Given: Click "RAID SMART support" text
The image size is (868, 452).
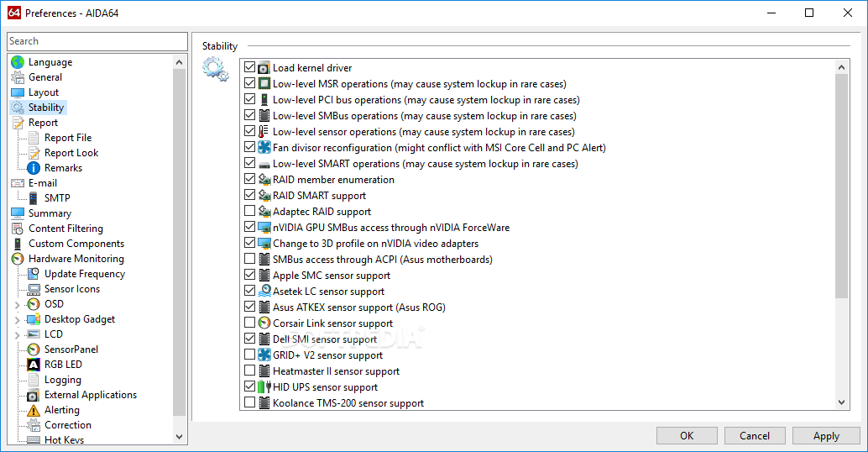Looking at the screenshot, I should (x=319, y=196).
